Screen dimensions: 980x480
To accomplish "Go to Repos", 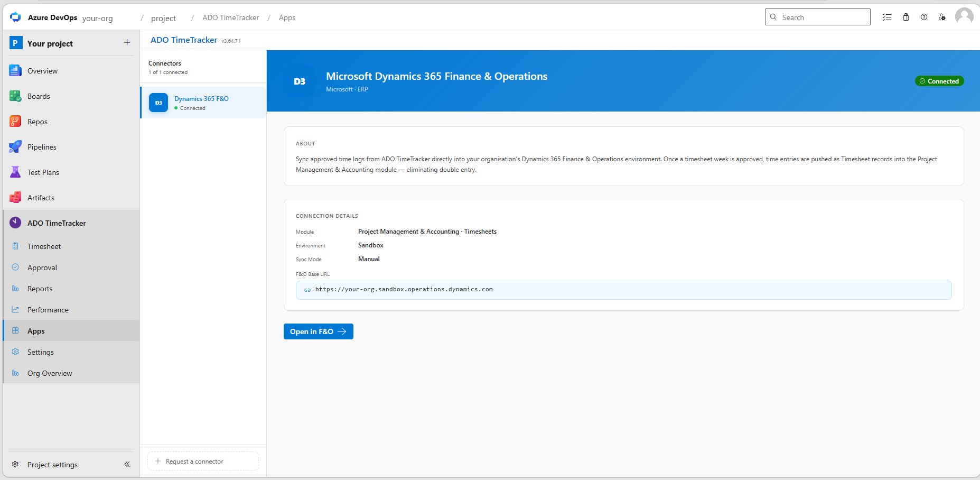I will (71, 122).
